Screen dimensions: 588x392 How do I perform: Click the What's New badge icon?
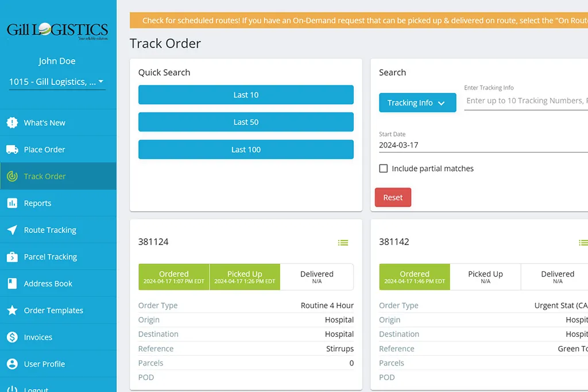[x=12, y=123]
